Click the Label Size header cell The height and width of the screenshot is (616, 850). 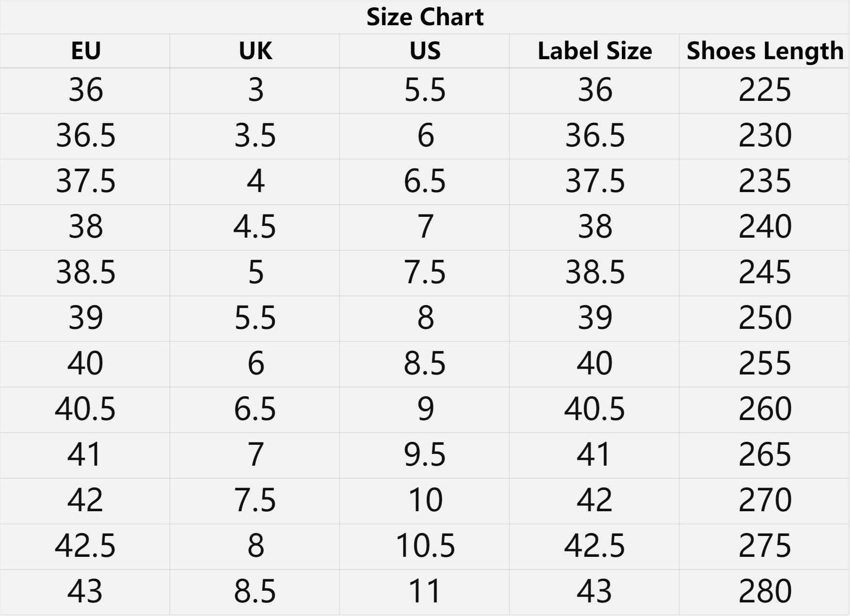pyautogui.click(x=594, y=51)
